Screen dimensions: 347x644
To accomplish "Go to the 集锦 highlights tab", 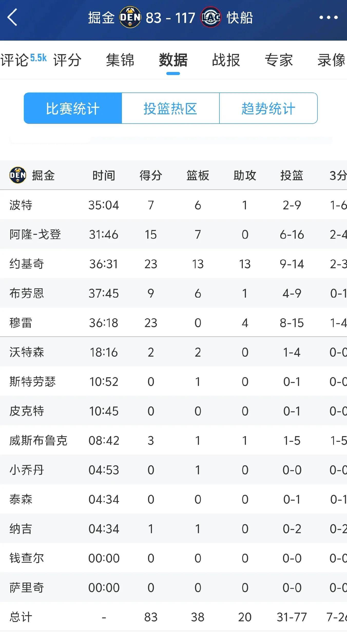I will [120, 60].
